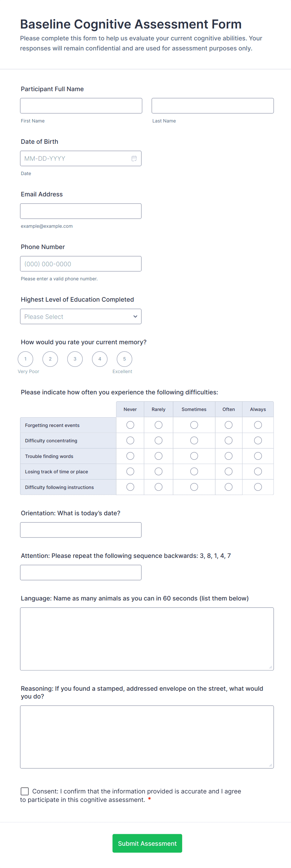Screen dimensions: 291x868
Task: Click the Phone Number input field
Action: pos(81,264)
